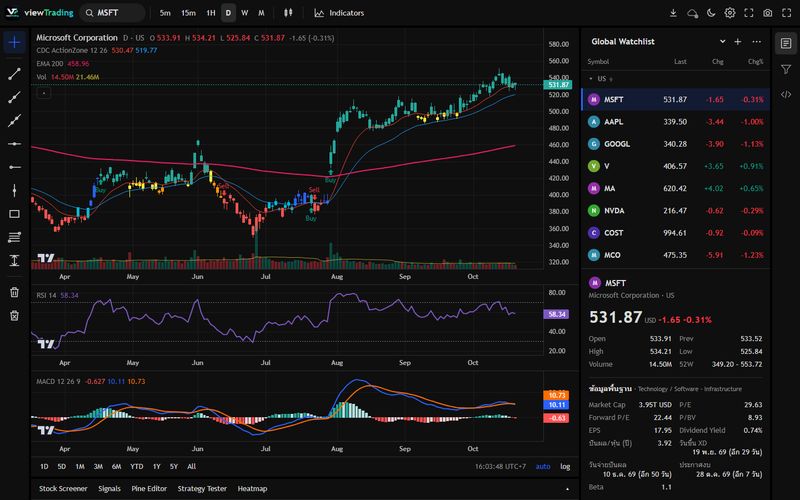Set chart range to 1D
The width and height of the screenshot is (800, 500).
tap(44, 466)
